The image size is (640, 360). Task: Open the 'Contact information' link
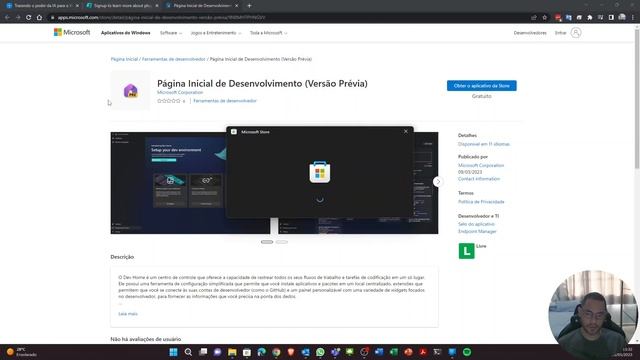[479, 179]
